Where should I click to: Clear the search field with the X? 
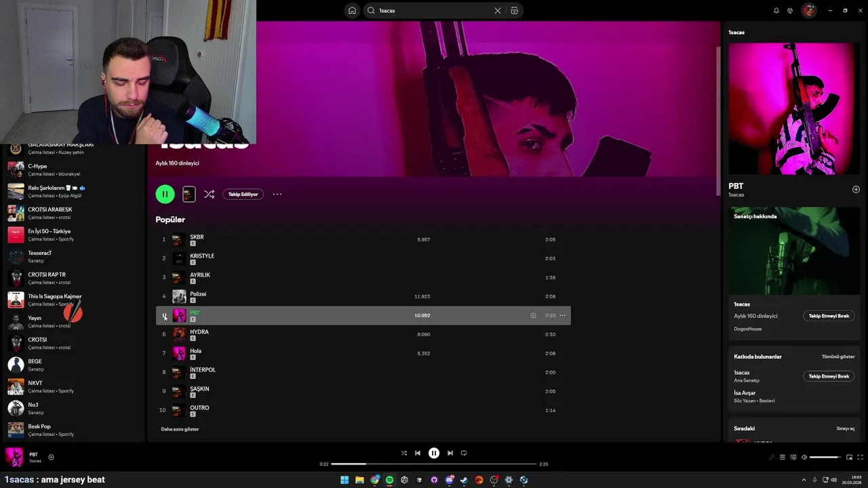point(498,10)
